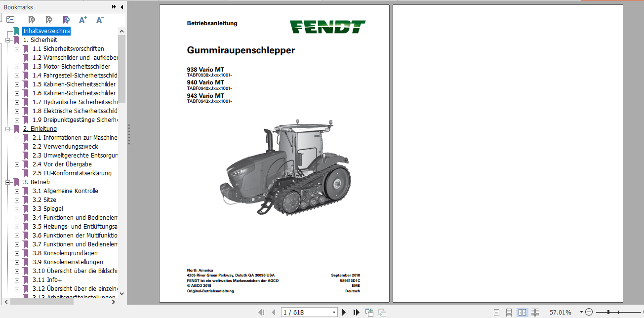
Task: Switch to continuous facing view
Action: tap(535, 312)
